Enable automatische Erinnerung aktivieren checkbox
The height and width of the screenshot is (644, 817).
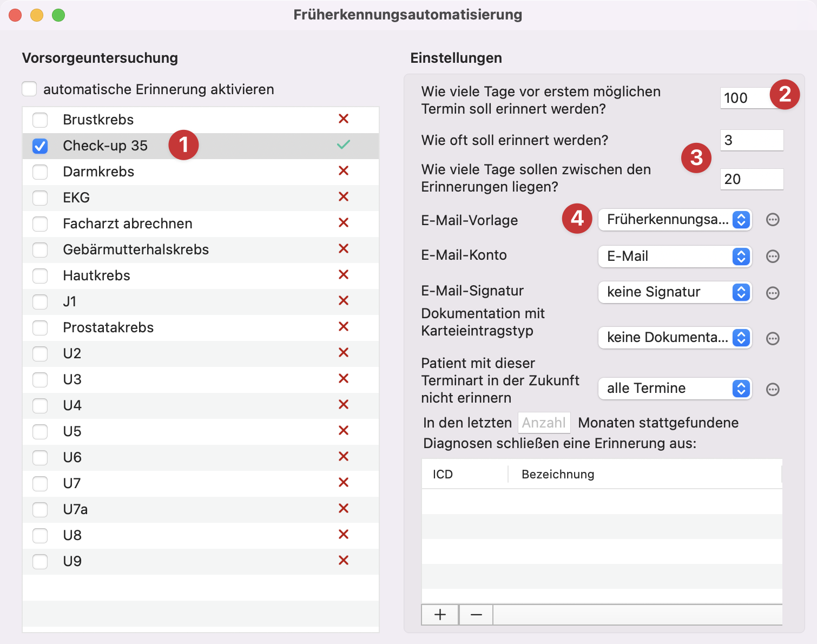29,89
